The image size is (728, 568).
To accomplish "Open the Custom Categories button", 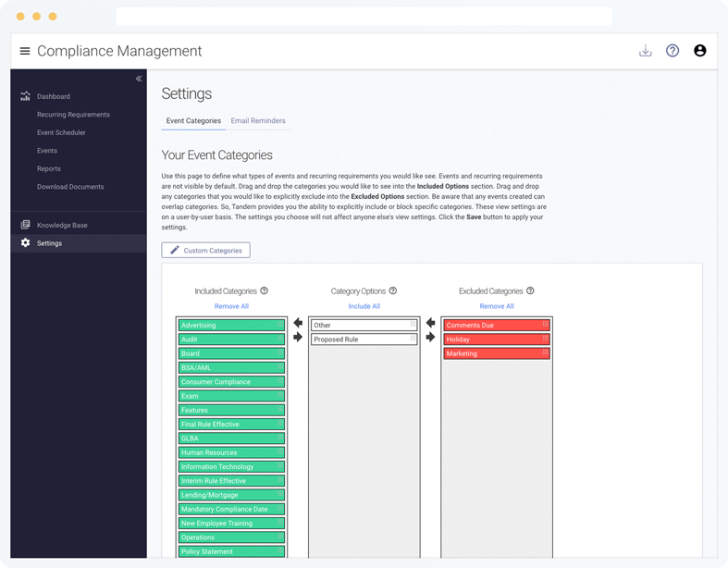I will click(x=205, y=251).
